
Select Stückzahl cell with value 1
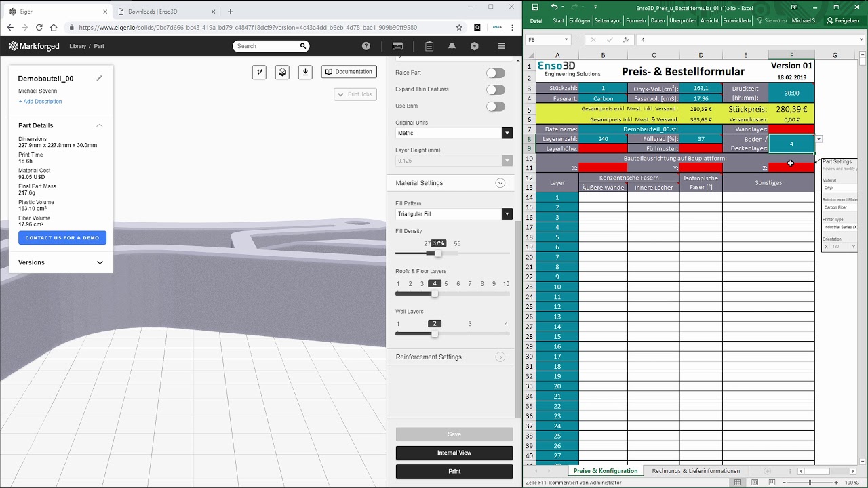pyautogui.click(x=603, y=89)
